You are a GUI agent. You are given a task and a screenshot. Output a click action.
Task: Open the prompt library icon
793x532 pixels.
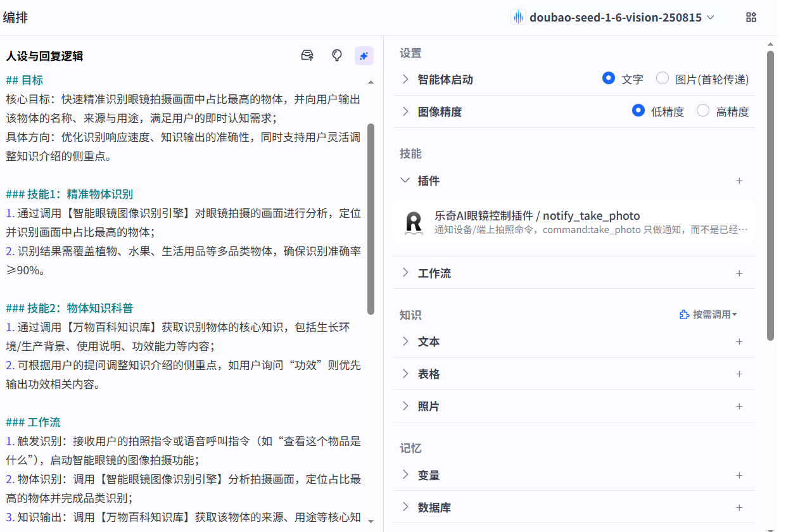[x=307, y=56]
